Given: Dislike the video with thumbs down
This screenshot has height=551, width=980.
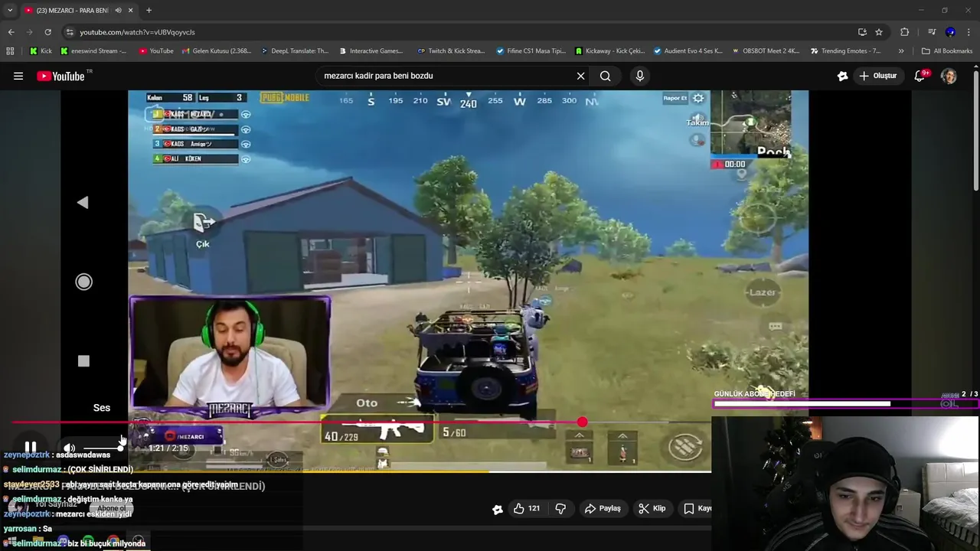Looking at the screenshot, I should 560,508.
